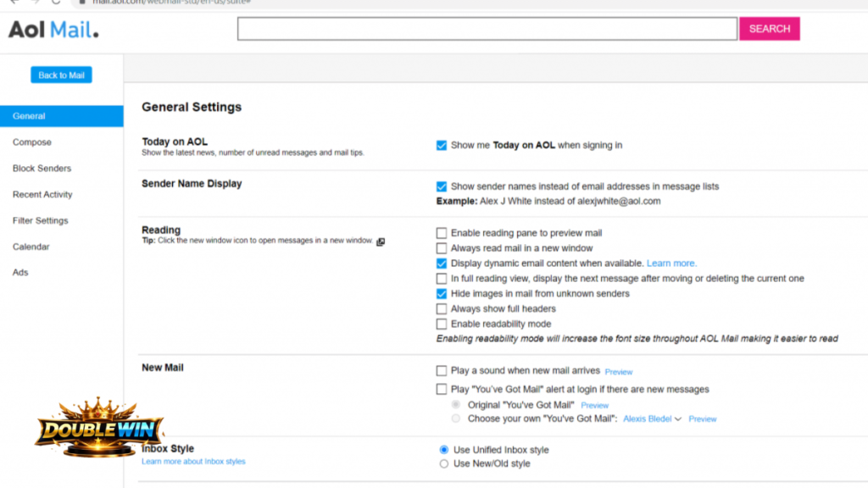The height and width of the screenshot is (488, 868).
Task: Click Learn more link for dynamic content
Action: [x=671, y=263]
